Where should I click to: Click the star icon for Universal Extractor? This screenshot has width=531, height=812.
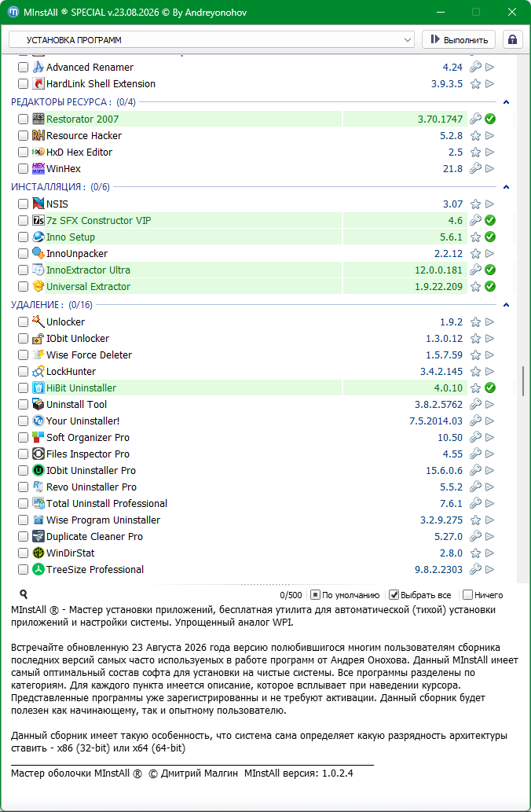[x=475, y=286]
